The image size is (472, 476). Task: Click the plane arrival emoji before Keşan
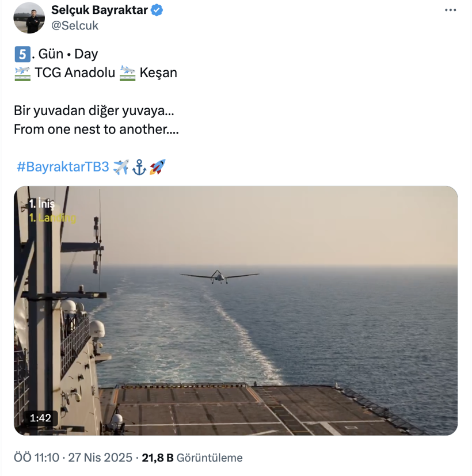pyautogui.click(x=128, y=73)
